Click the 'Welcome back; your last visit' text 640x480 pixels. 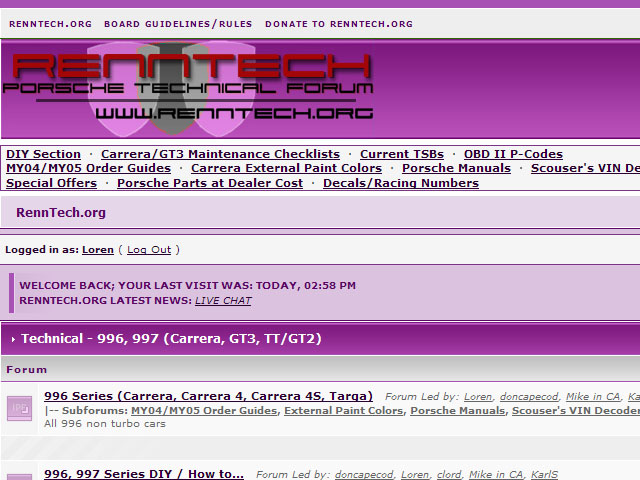point(187,285)
